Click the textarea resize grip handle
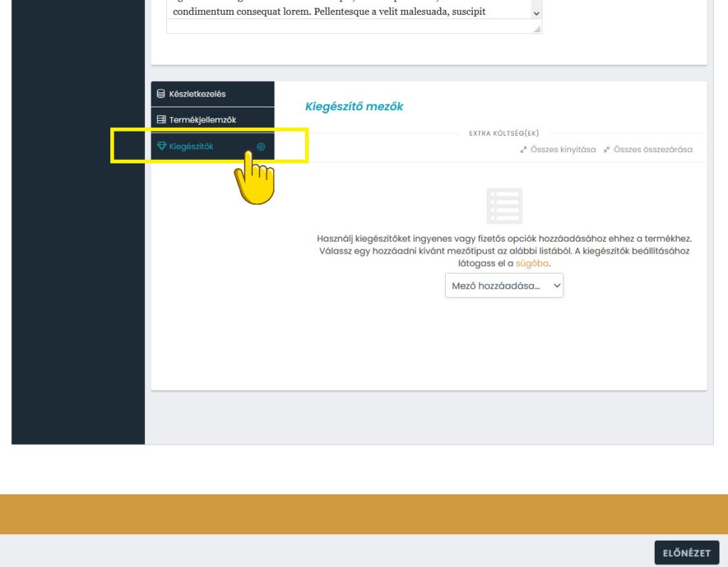The image size is (728, 567). (537, 29)
